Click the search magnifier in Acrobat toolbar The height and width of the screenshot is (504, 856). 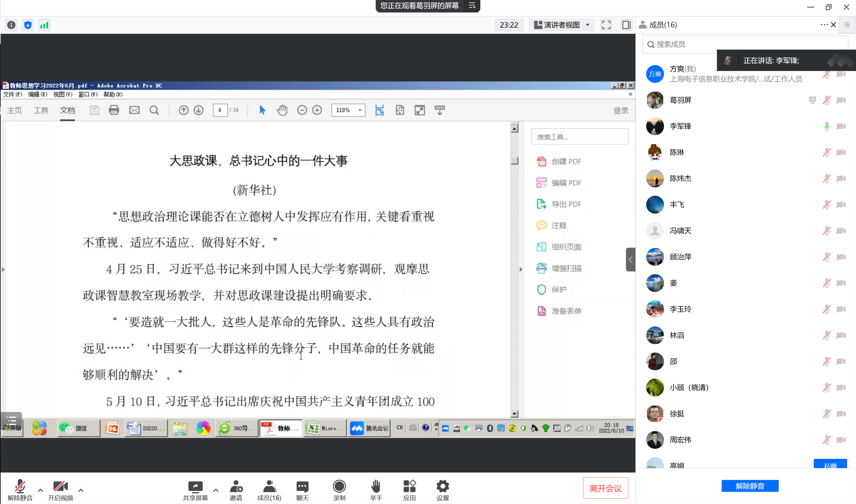pyautogui.click(x=154, y=110)
